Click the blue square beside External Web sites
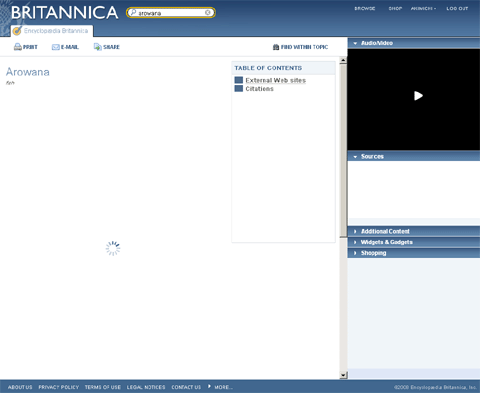Screen dimensions: 480x393 [x=239, y=80]
